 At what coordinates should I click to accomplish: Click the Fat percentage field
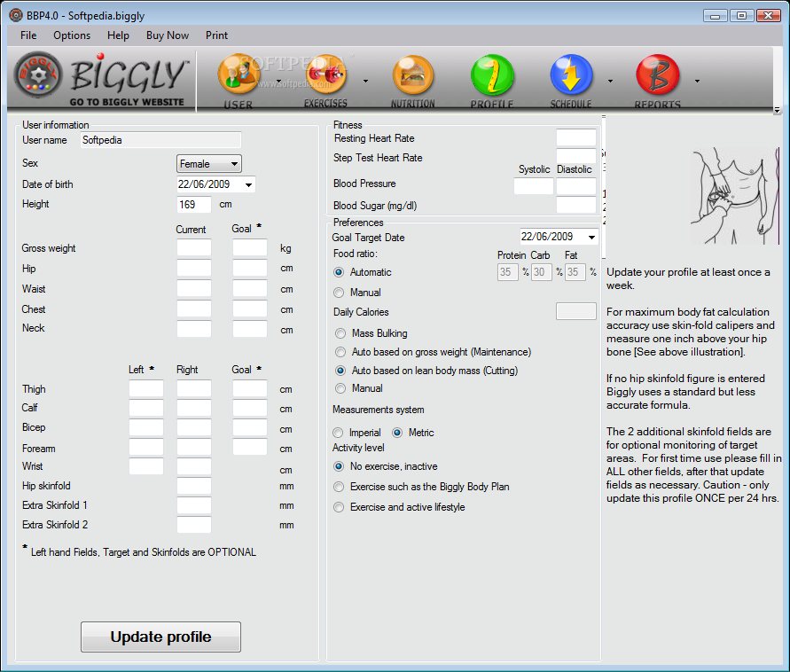click(575, 272)
